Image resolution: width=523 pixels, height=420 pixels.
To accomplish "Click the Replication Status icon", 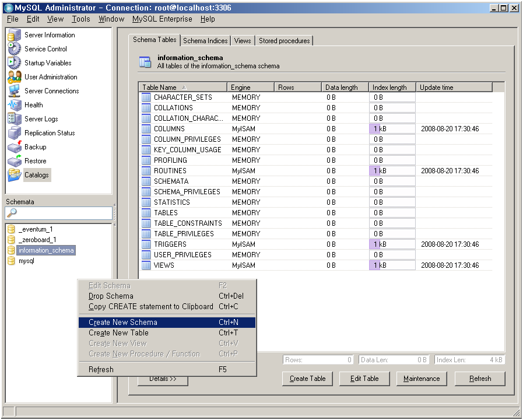I will point(15,133).
